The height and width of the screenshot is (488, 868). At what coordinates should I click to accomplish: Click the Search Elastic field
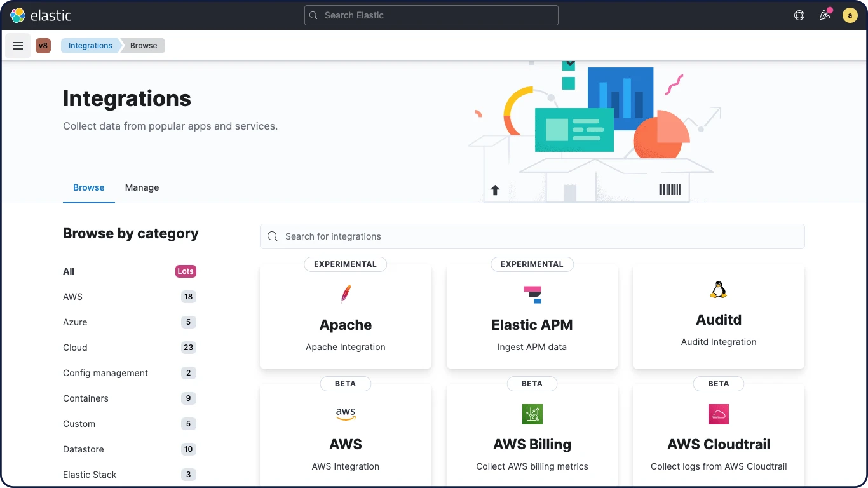431,15
